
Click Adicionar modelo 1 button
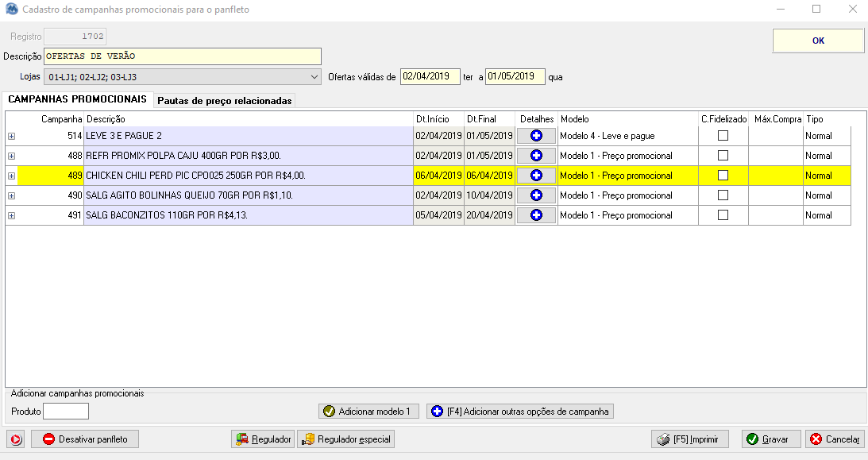368,412
